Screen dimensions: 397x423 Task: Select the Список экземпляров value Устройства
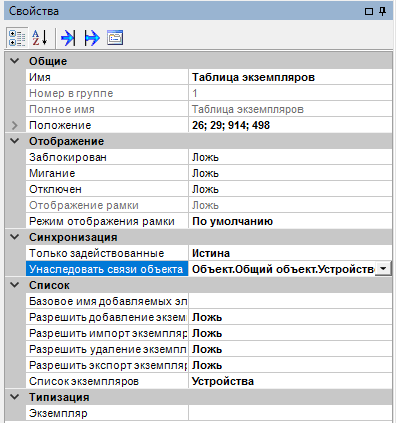click(x=223, y=381)
